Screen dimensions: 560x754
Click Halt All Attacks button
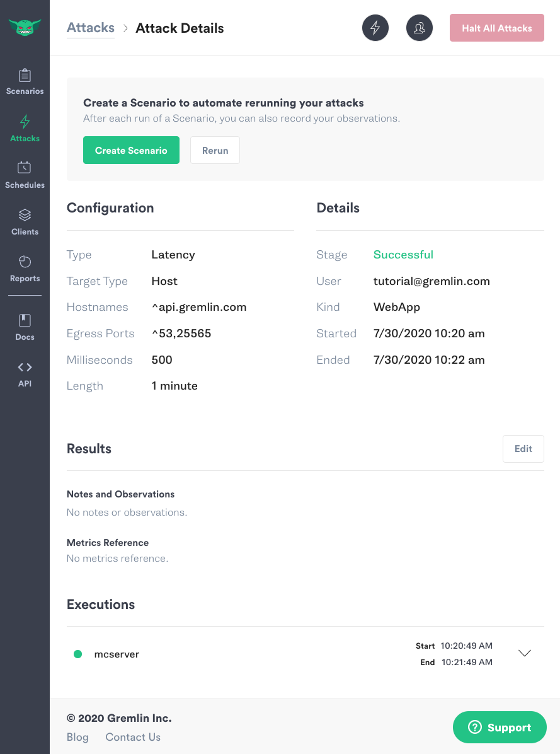496,28
